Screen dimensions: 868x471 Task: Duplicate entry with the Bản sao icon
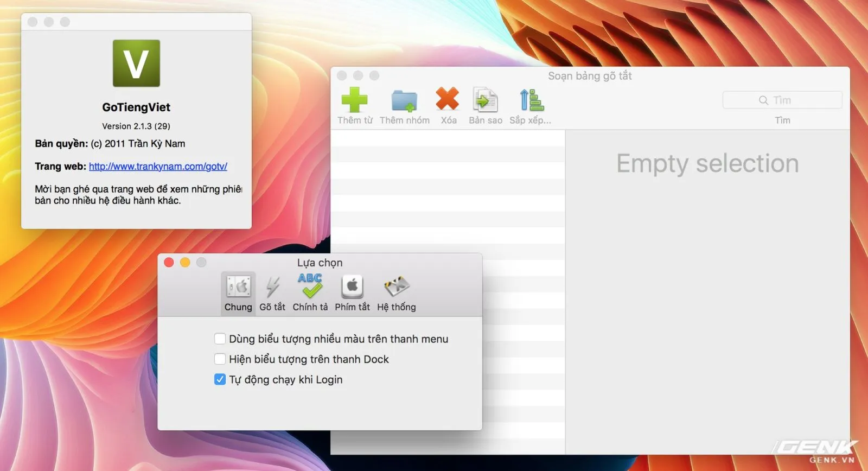pos(485,100)
